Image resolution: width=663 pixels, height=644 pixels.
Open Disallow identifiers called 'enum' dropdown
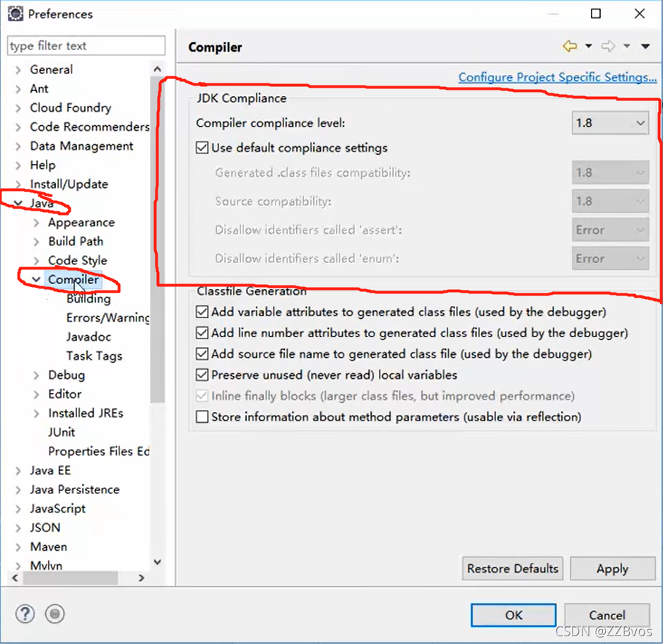pyautogui.click(x=610, y=259)
